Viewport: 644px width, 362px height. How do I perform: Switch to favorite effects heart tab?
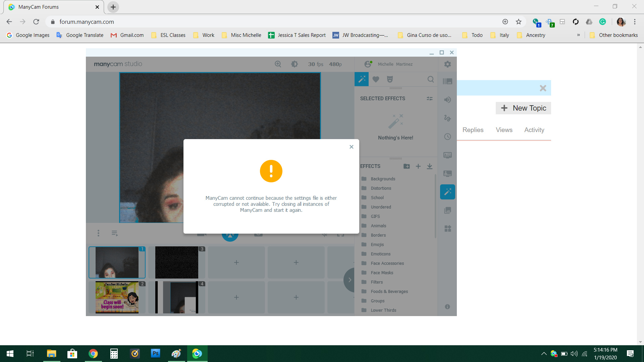[376, 79]
